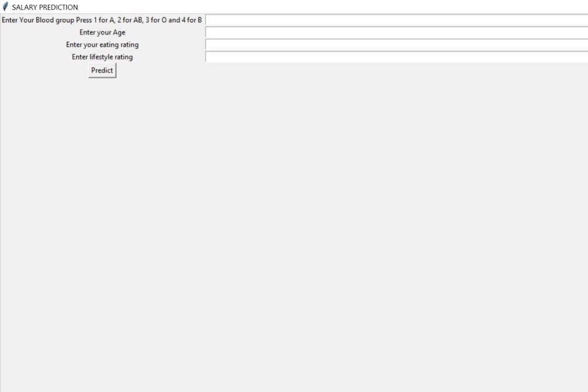Select the eating rating input field

397,44
